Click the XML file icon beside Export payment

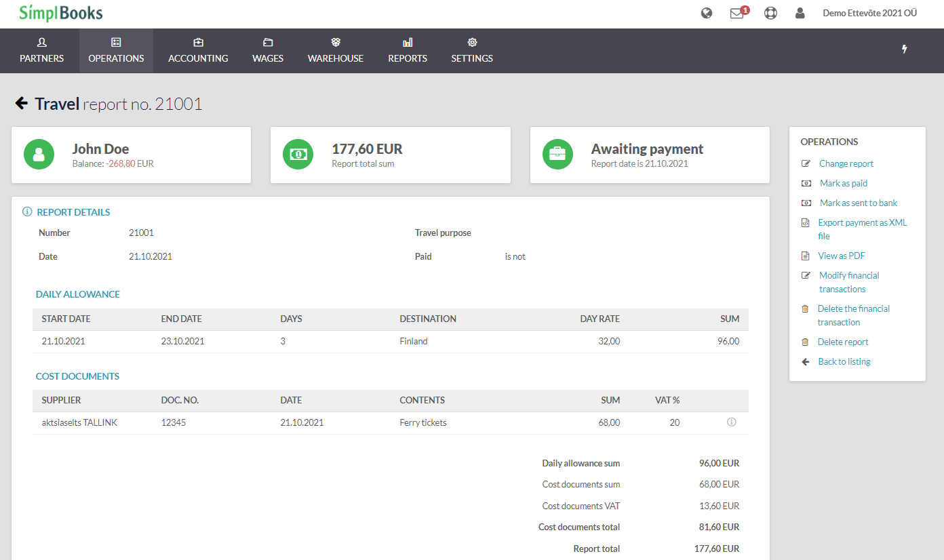click(x=805, y=222)
